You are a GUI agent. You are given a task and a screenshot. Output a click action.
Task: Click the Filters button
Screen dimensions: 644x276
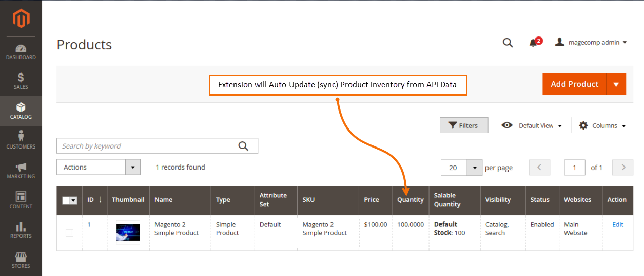point(463,125)
